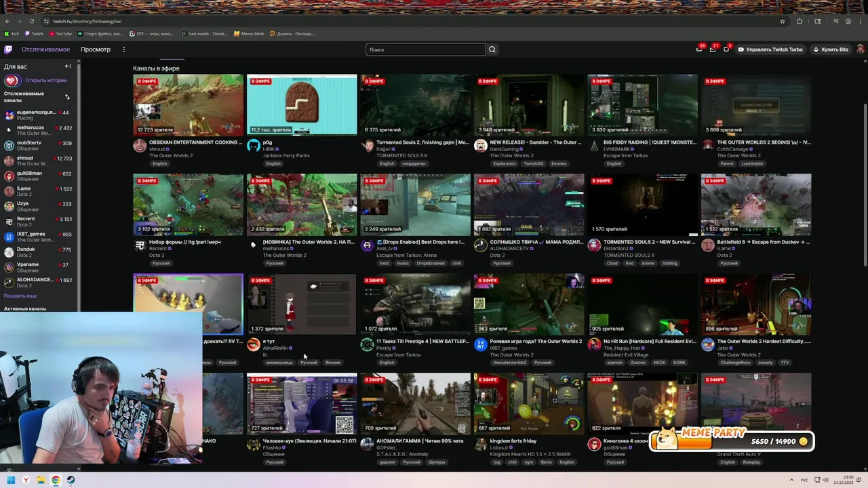
Task: Switch to the Просмотр tab
Action: [96, 49]
